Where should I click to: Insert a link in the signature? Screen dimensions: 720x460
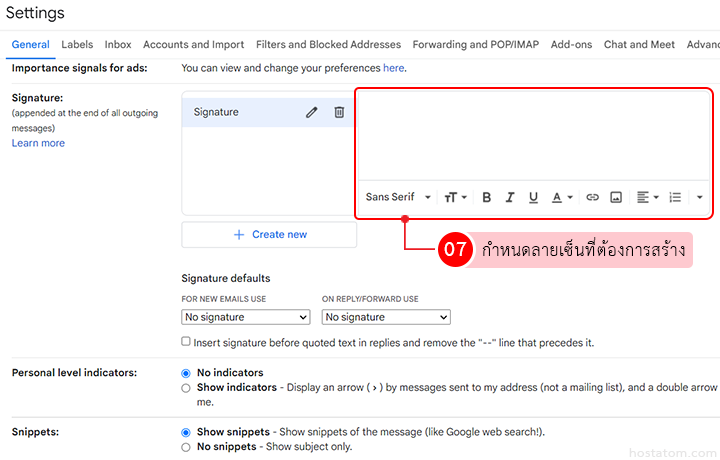click(x=592, y=197)
